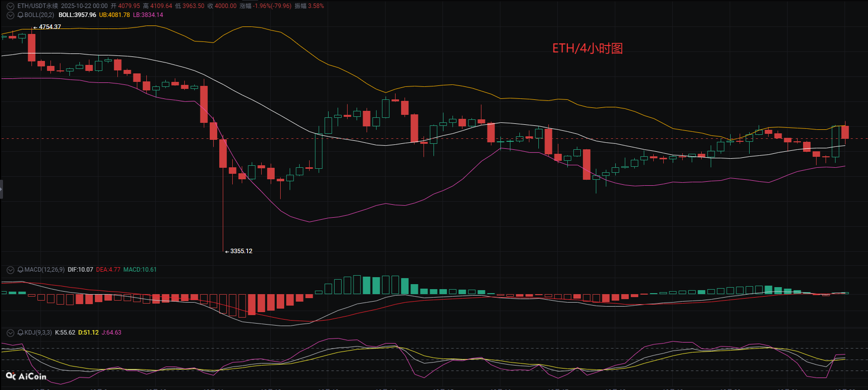
Task: Click the magenta LB:3834.14 lower band value
Action: (x=148, y=15)
